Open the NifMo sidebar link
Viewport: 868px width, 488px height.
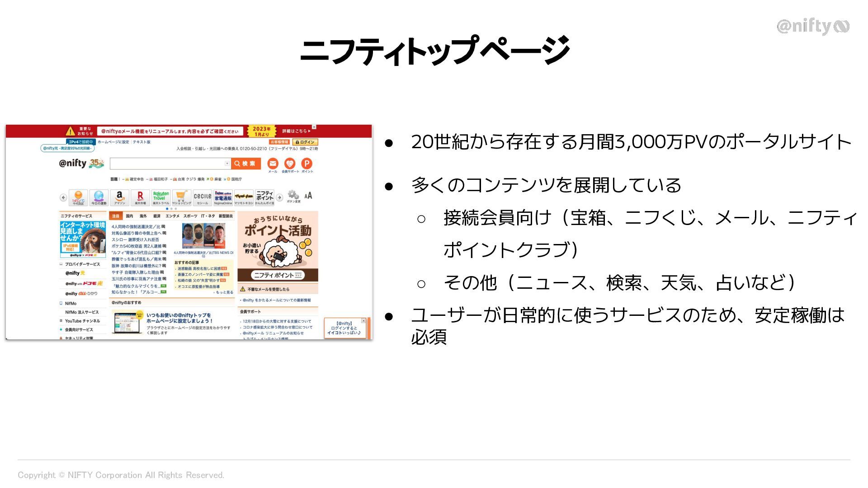click(71, 304)
